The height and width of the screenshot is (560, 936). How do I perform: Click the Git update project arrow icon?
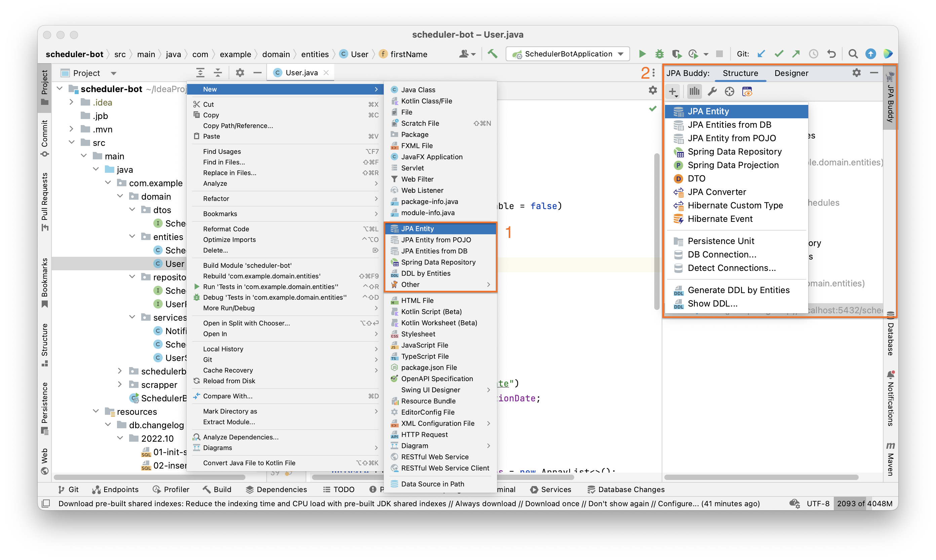click(x=761, y=54)
